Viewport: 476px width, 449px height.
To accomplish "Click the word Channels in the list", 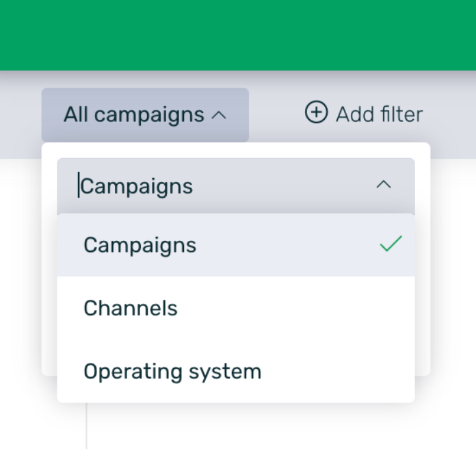I will click(131, 308).
